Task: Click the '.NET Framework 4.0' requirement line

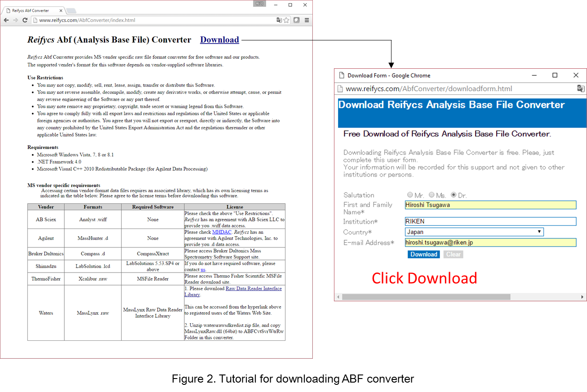Action: (x=59, y=162)
